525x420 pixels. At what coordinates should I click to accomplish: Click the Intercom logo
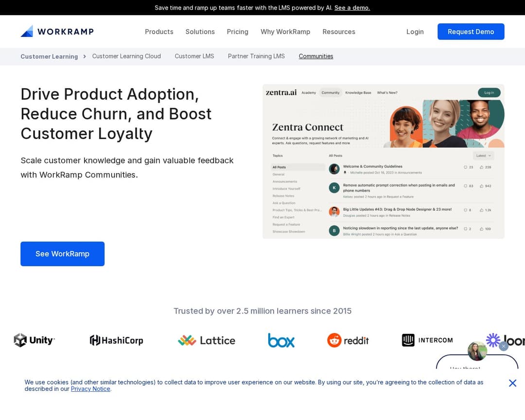[x=427, y=340]
